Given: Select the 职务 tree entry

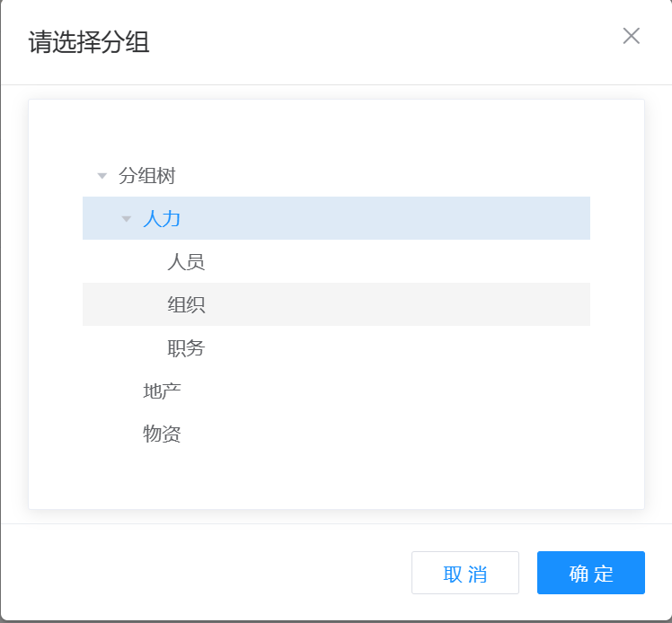Looking at the screenshot, I should pos(186,348).
